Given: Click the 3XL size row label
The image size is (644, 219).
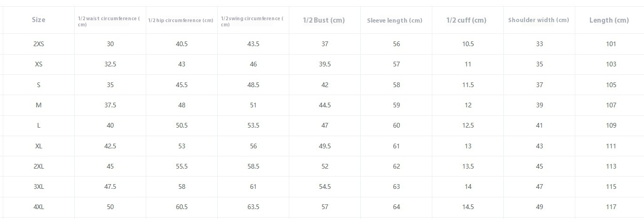Looking at the screenshot, I should (x=39, y=187).
